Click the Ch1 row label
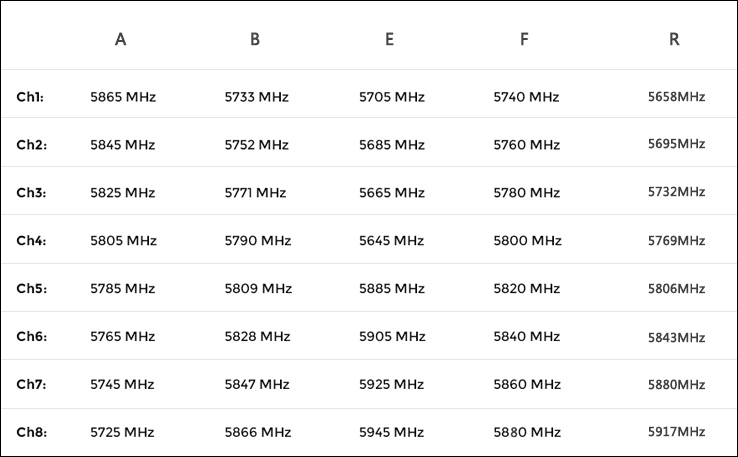The width and height of the screenshot is (738, 457). coord(31,97)
